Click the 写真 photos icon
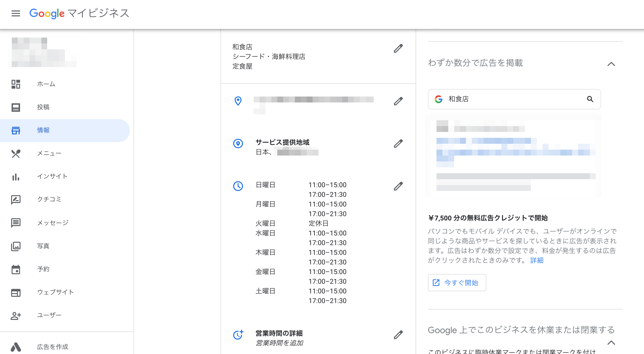Image resolution: width=644 pixels, height=354 pixels. point(16,246)
